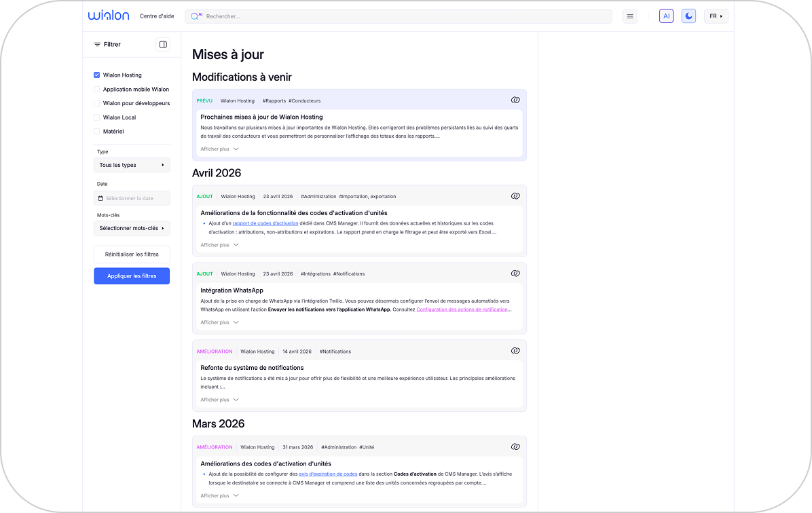Check Application mobile Wialon checkbox
Viewport: 812px width, 513px height.
pos(97,89)
